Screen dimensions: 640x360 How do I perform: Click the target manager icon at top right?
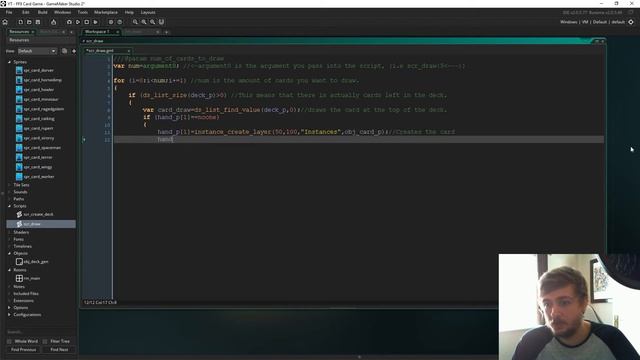click(x=631, y=22)
